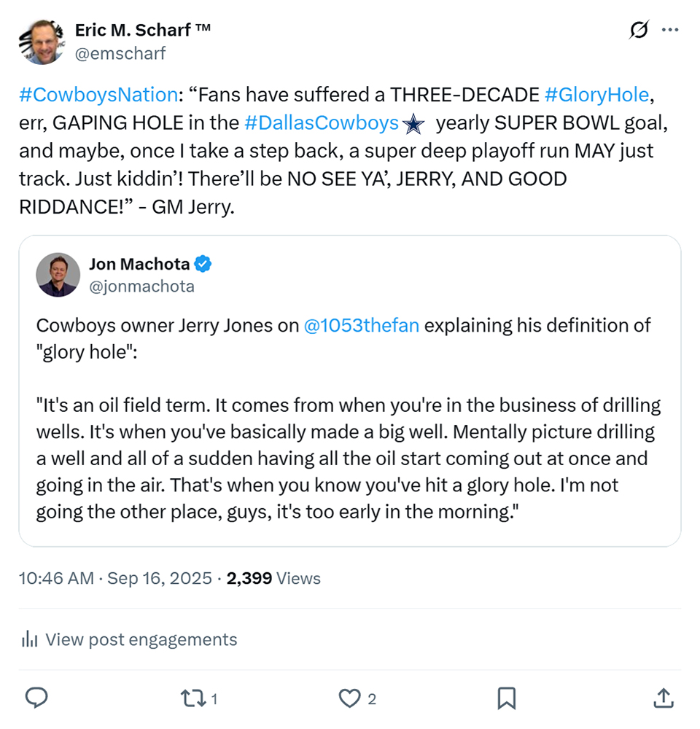
Task: Click Jon Machota's blue verified badge
Action: (x=203, y=264)
